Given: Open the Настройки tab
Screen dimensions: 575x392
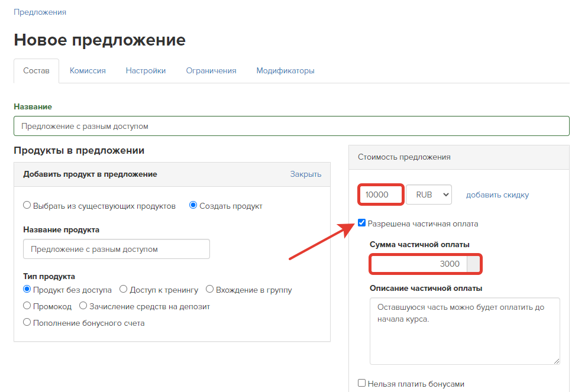Looking at the screenshot, I should coord(146,71).
